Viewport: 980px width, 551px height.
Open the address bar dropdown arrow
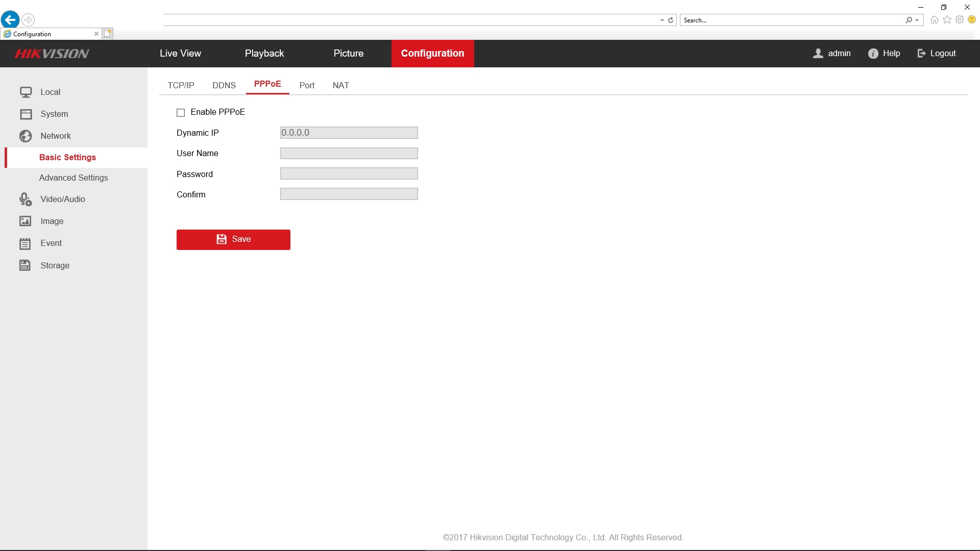click(x=662, y=20)
